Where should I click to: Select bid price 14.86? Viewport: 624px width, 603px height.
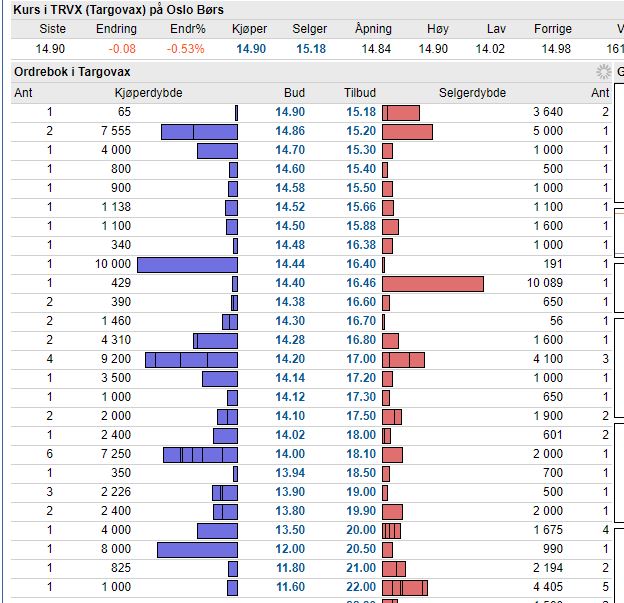tap(290, 131)
